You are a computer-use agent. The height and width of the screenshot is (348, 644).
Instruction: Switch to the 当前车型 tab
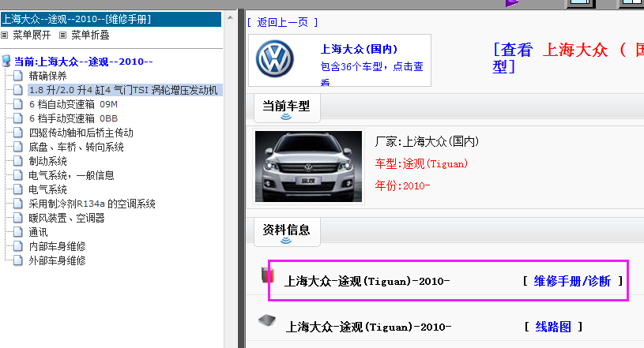287,108
